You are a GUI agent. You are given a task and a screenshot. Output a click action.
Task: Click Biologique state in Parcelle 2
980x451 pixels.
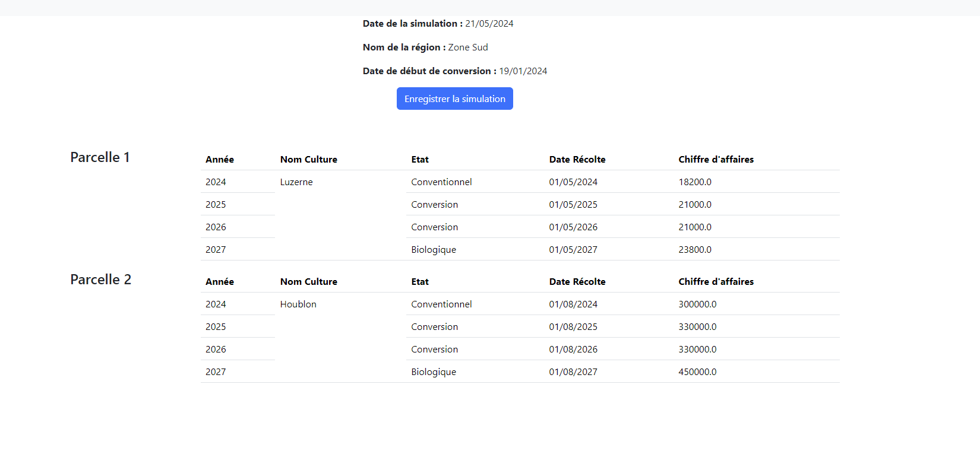click(x=434, y=372)
